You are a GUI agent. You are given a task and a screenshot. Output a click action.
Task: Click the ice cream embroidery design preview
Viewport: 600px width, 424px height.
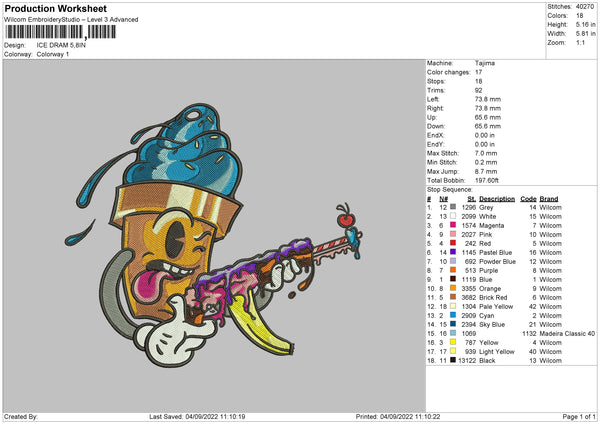[x=213, y=234]
